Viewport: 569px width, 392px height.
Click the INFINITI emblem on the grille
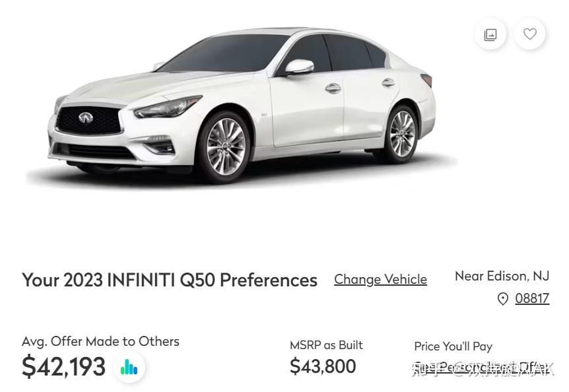[x=86, y=117]
